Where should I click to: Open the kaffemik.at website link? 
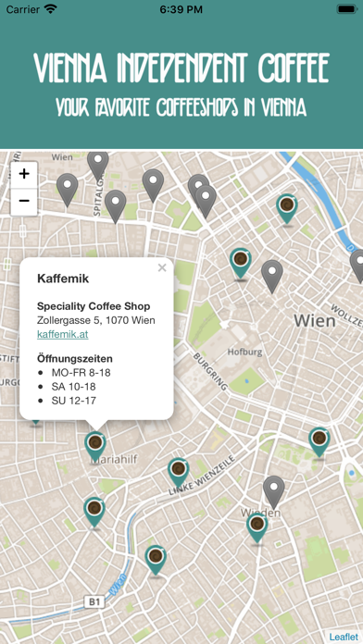click(62, 334)
